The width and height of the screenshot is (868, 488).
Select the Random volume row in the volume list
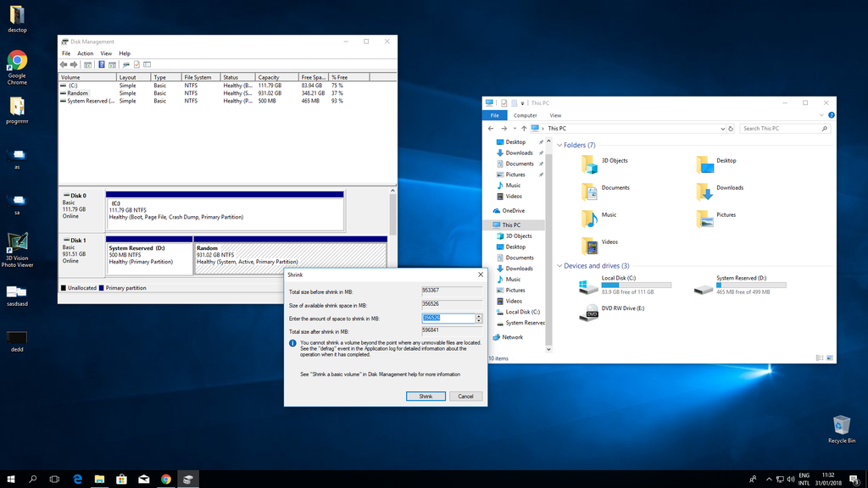pos(227,93)
